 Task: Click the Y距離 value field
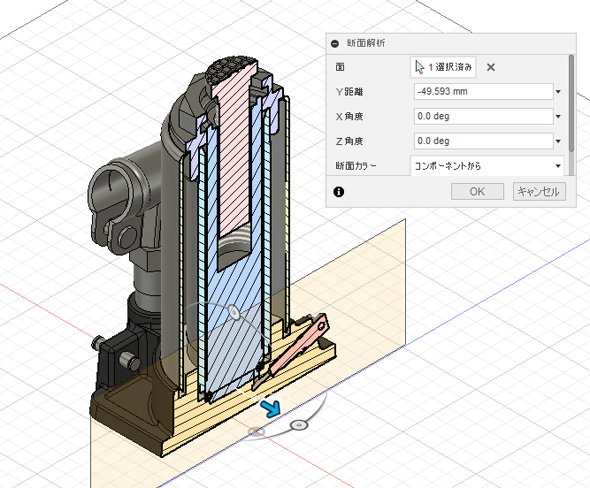pos(484,91)
